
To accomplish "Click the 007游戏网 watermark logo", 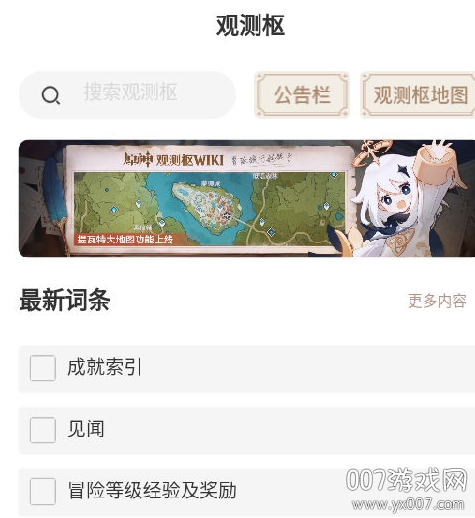I will (x=406, y=480).
